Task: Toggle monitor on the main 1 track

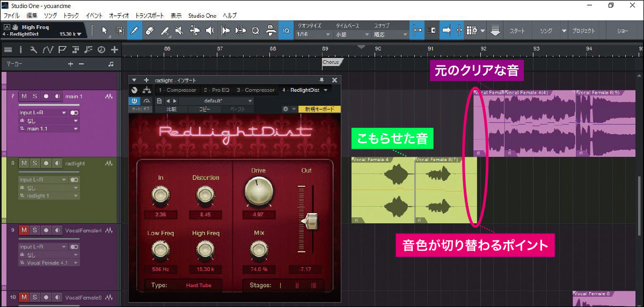Action: [57, 97]
